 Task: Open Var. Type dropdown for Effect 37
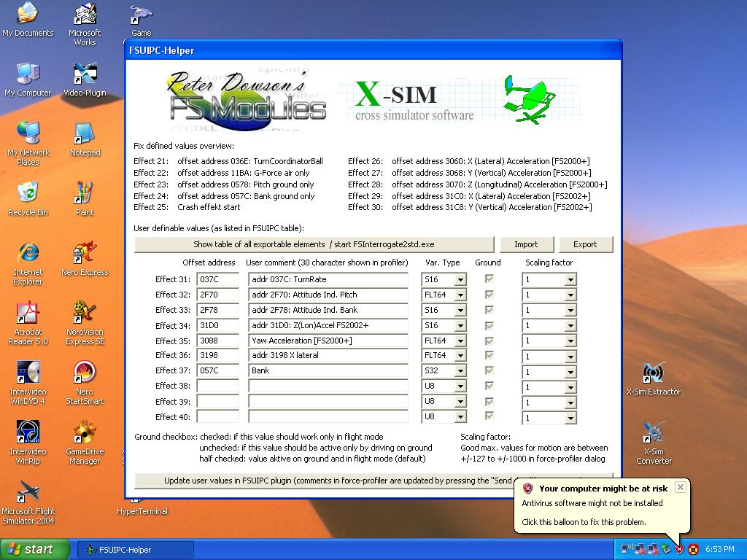pyautogui.click(x=460, y=371)
